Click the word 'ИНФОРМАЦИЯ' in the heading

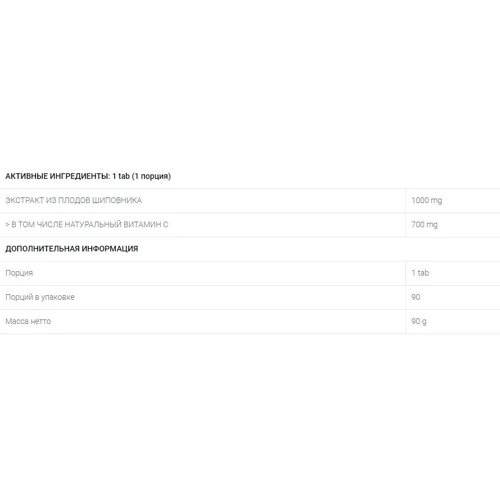pos(110,249)
